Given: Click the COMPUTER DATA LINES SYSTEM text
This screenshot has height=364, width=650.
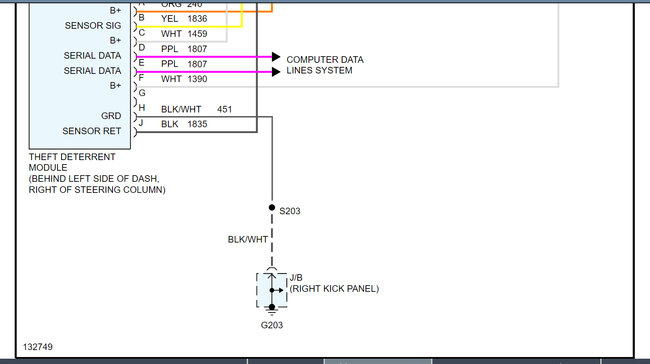Looking at the screenshot, I should pyautogui.click(x=325, y=65).
